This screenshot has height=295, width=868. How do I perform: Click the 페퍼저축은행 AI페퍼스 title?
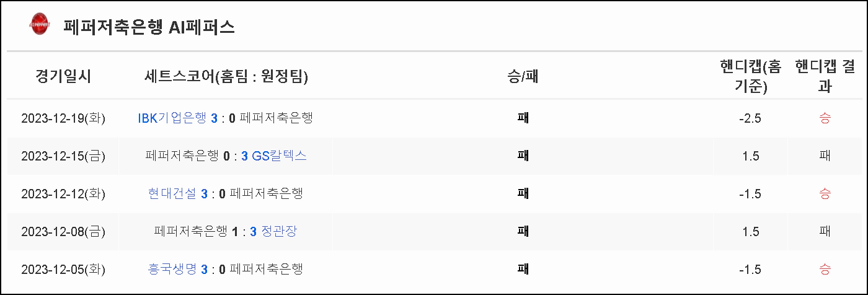[x=149, y=27]
